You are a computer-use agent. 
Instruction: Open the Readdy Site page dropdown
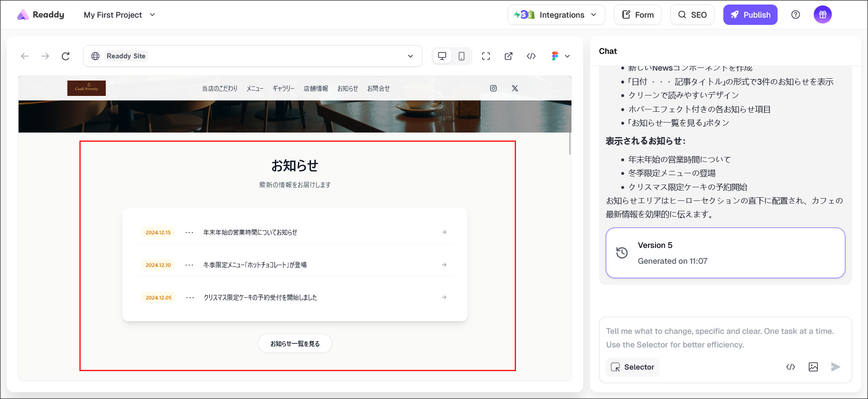(410, 56)
